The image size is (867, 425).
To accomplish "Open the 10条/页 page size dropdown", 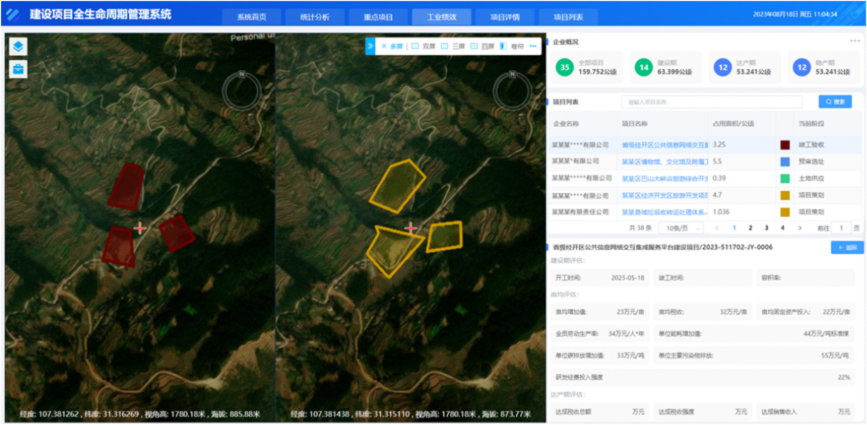I will [x=678, y=228].
